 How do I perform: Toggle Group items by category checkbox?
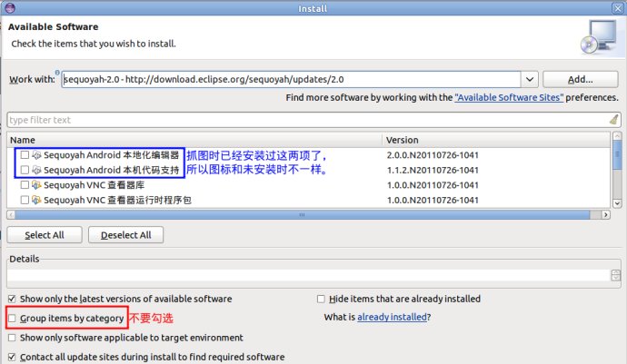tap(12, 318)
